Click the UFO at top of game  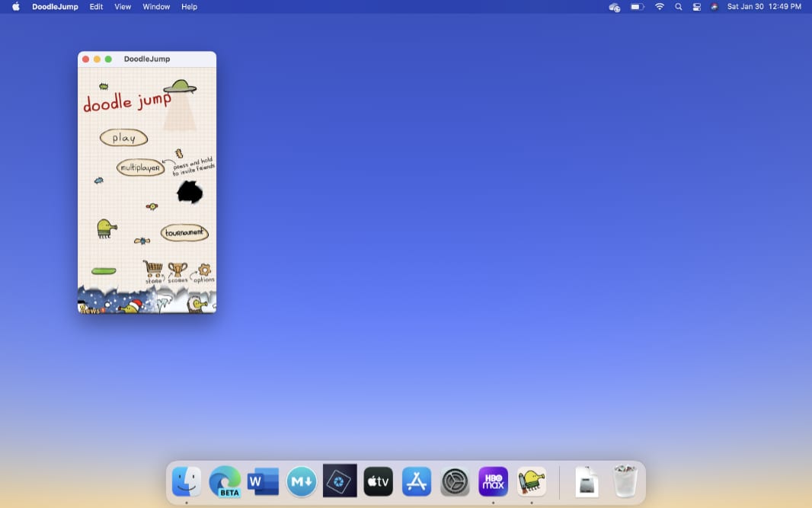pos(180,87)
